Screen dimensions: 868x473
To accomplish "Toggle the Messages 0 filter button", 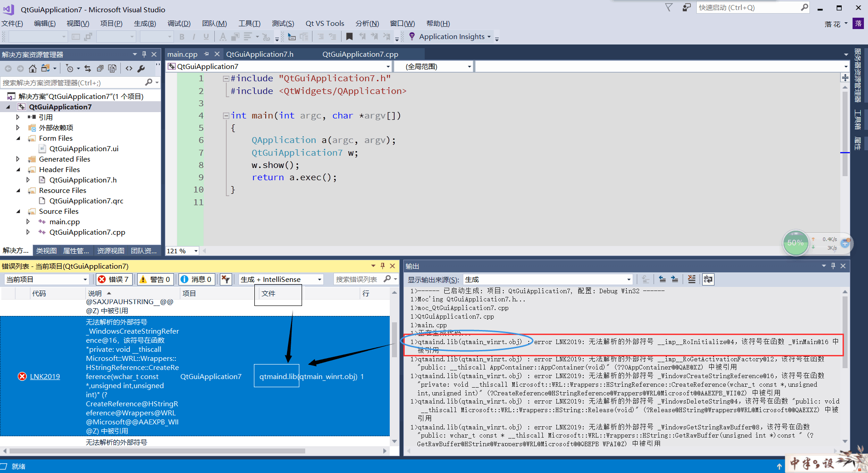I will 197,279.
